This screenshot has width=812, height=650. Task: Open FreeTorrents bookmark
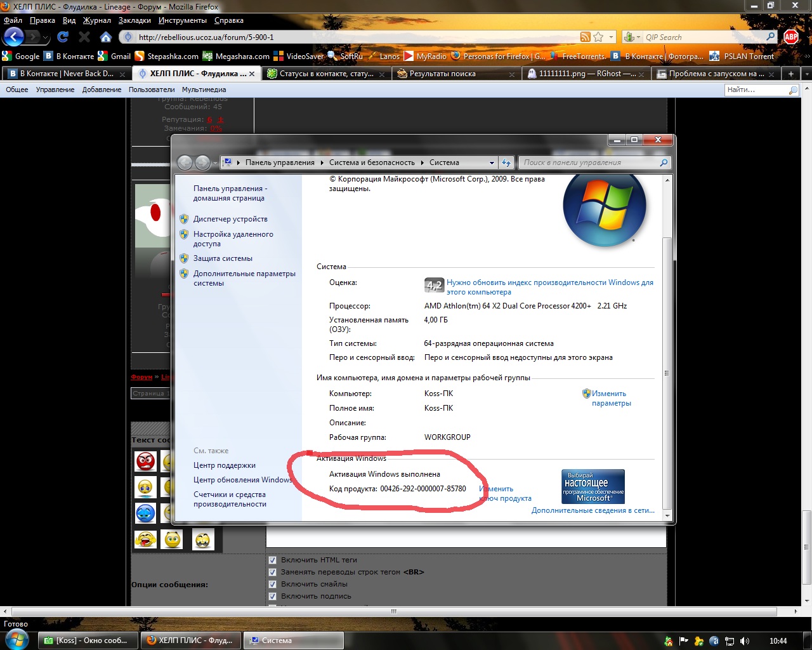pos(578,56)
